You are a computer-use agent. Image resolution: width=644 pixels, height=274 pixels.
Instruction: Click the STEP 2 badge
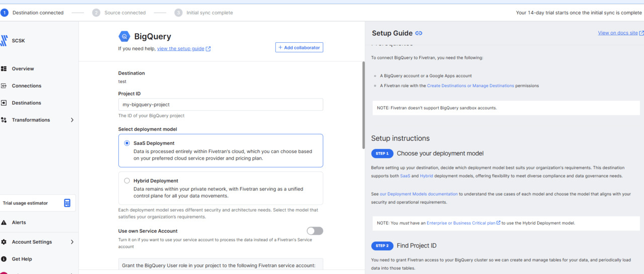[382, 246]
